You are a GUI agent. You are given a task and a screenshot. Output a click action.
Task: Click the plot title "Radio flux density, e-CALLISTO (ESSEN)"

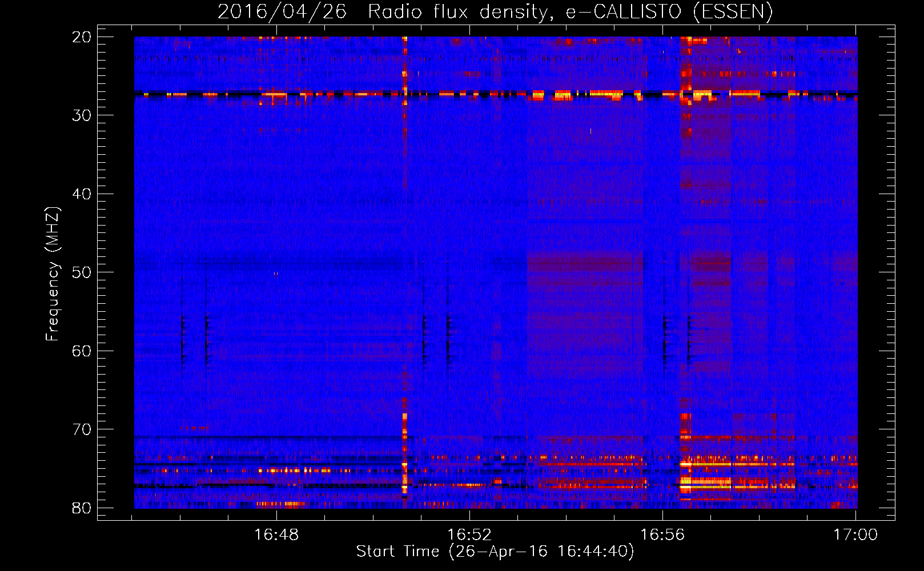570,11
